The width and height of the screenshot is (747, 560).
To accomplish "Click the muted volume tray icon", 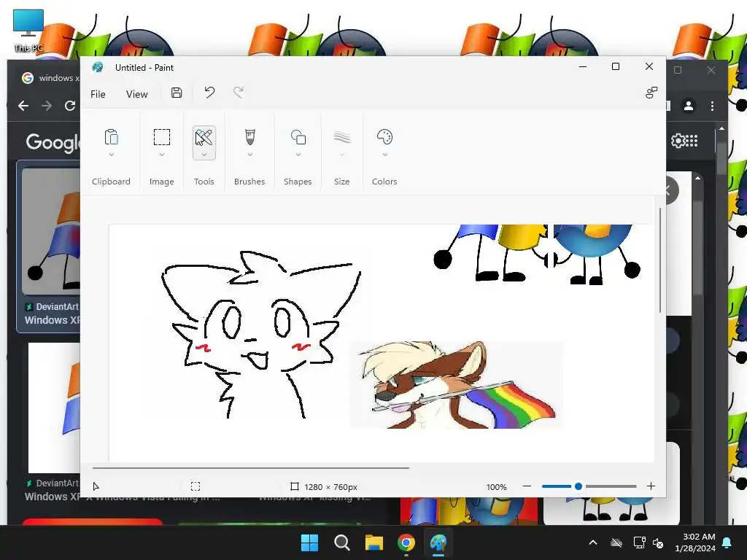I will [x=658, y=542].
